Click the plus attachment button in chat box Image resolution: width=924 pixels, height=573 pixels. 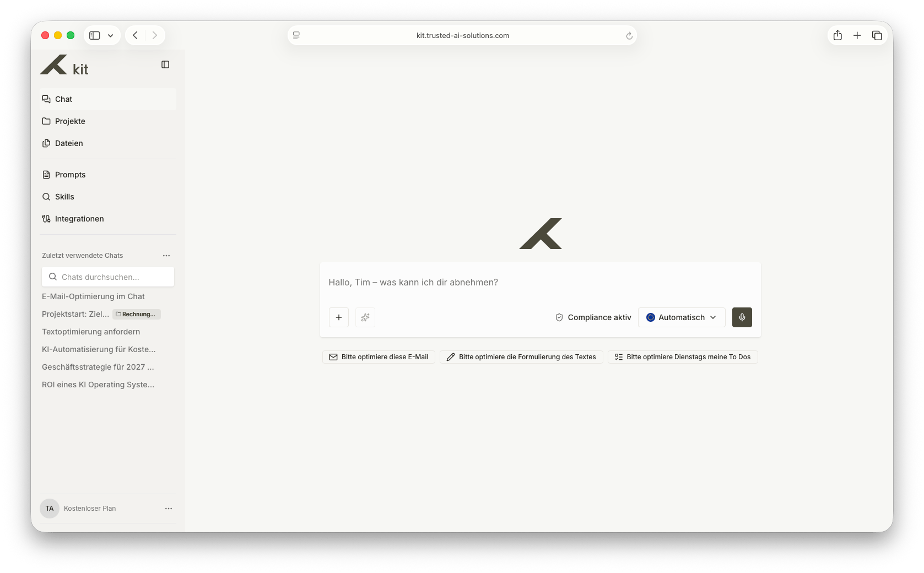pyautogui.click(x=339, y=317)
